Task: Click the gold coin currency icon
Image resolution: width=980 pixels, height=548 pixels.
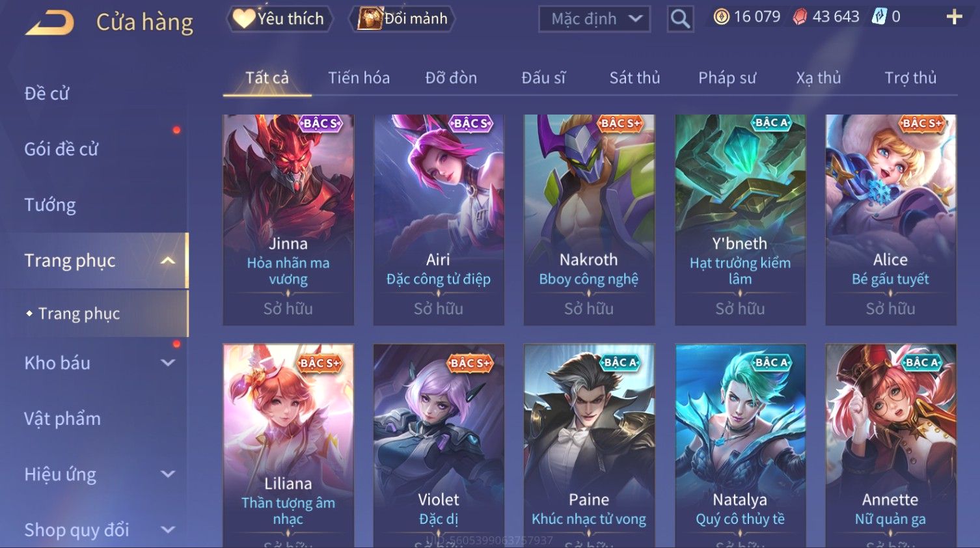Action: coord(721,17)
